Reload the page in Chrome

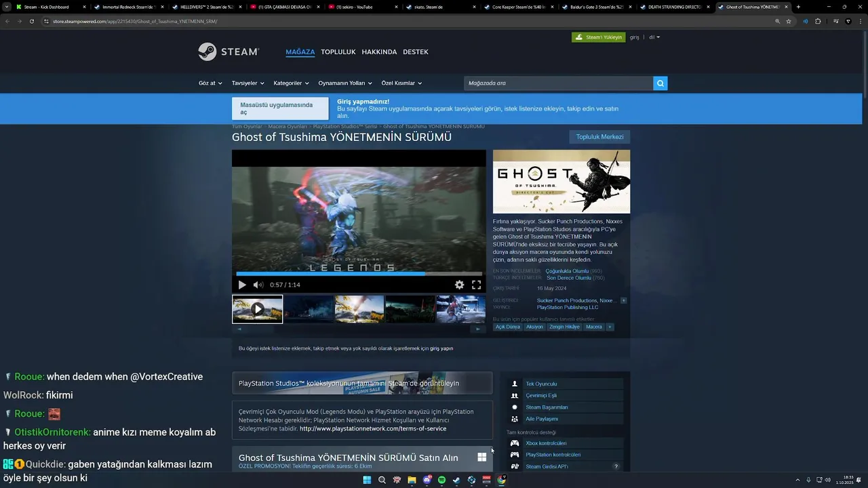point(32,21)
